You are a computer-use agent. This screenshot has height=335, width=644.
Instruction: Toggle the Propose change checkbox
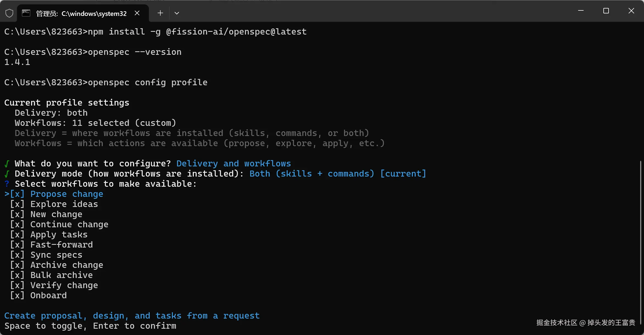[17, 194]
